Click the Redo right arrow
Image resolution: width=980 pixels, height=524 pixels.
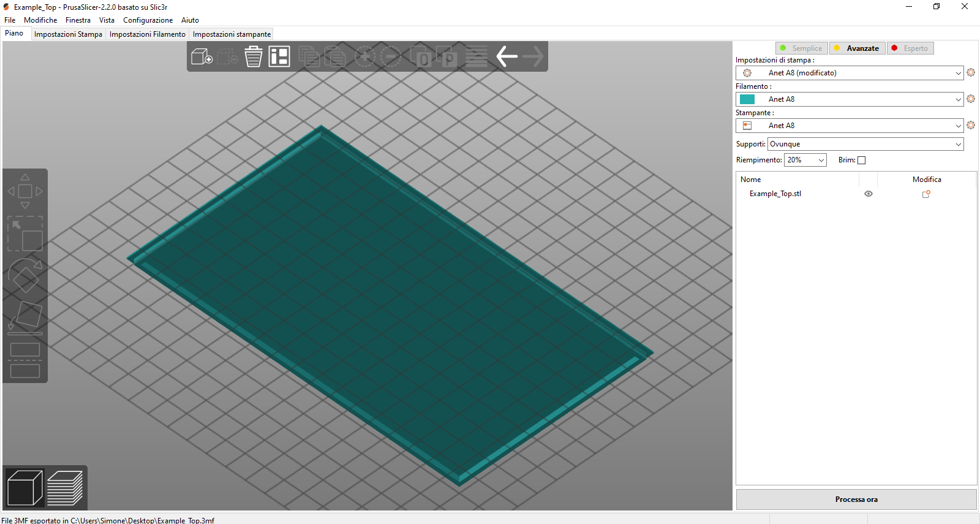pos(533,56)
